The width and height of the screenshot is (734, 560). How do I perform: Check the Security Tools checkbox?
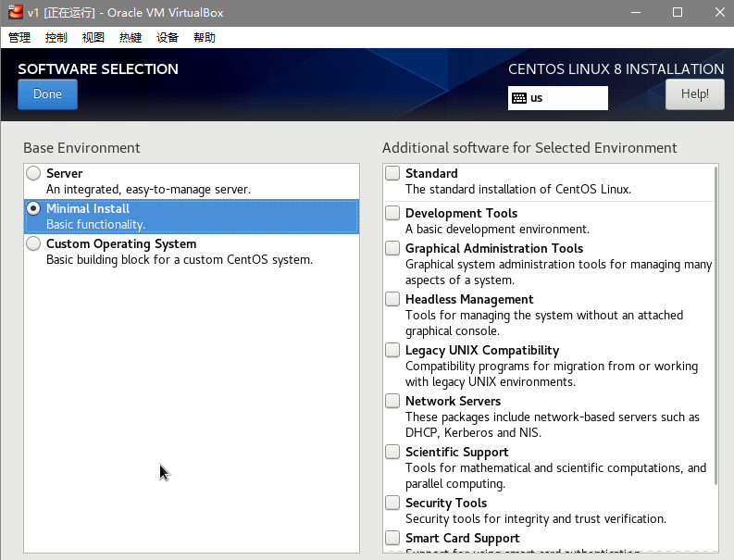[x=392, y=503]
